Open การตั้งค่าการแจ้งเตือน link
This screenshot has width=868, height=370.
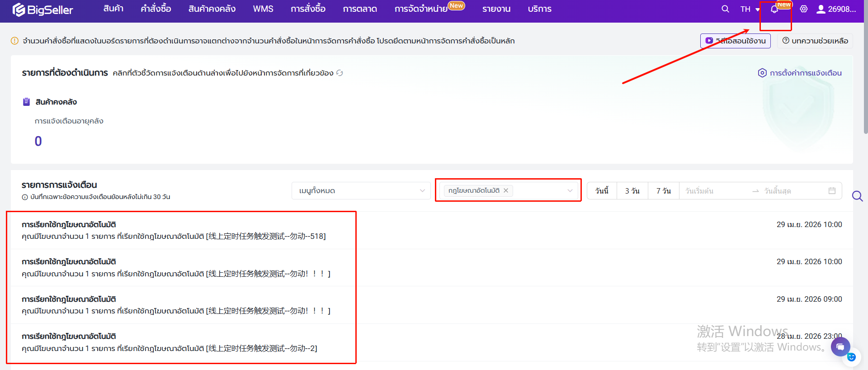(x=800, y=73)
